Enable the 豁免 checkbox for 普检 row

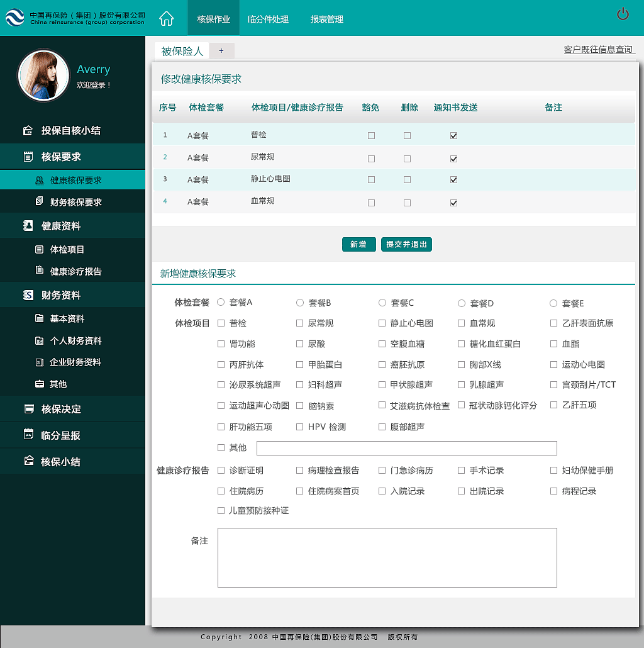371,135
